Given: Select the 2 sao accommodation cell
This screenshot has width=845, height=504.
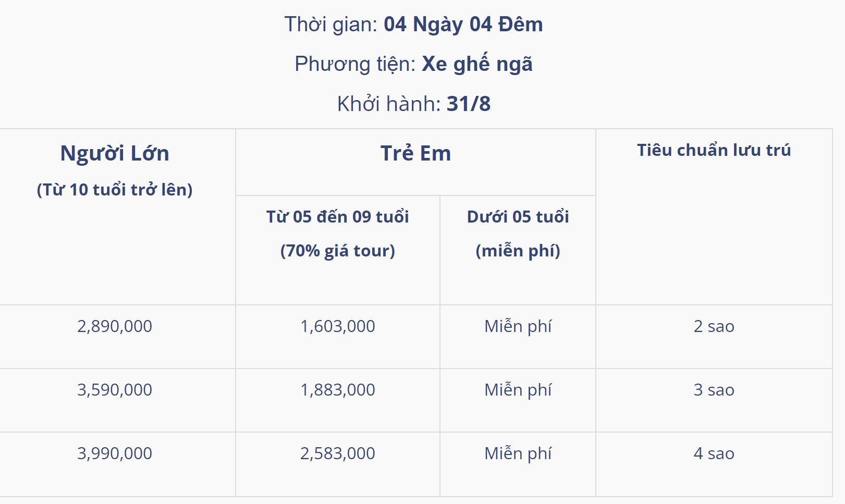Looking at the screenshot, I should coord(714,326).
